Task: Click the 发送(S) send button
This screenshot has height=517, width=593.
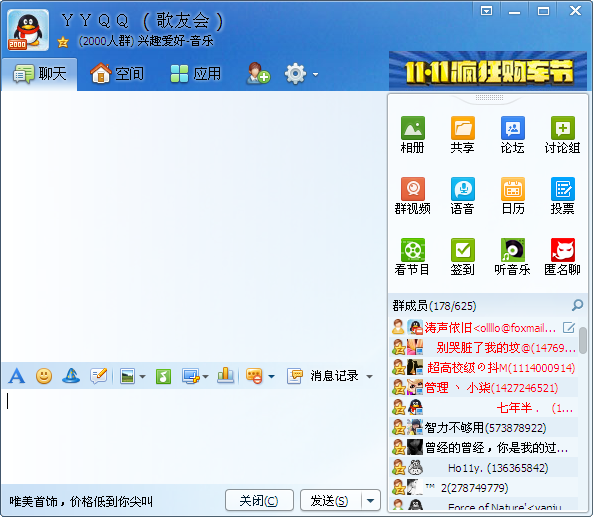Action: [331, 501]
